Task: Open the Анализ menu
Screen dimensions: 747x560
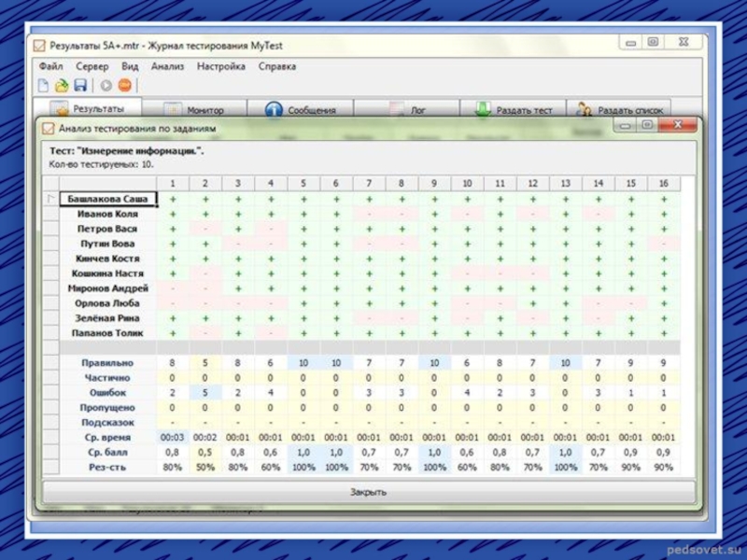Action: 167,66
